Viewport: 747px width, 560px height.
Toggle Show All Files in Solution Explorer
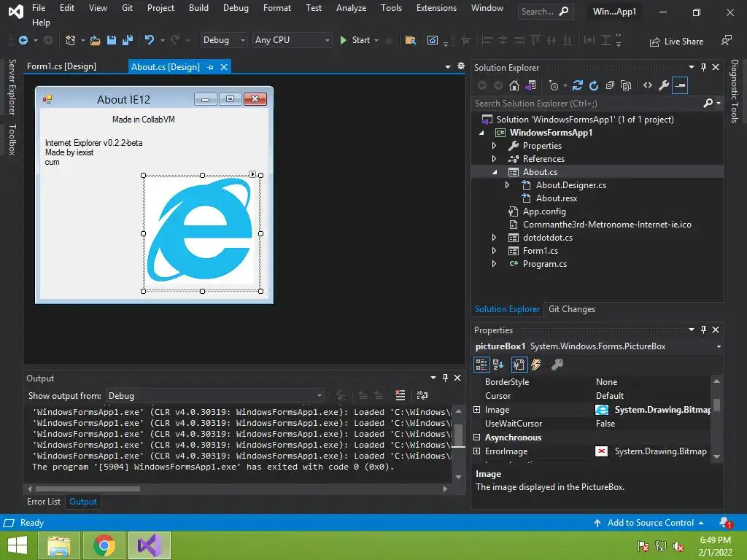pyautogui.click(x=626, y=86)
